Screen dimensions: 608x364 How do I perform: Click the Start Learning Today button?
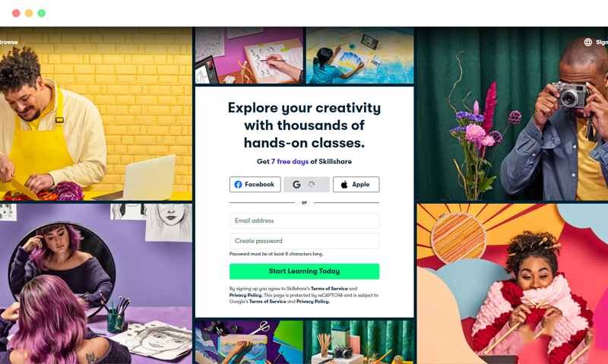pos(305,271)
